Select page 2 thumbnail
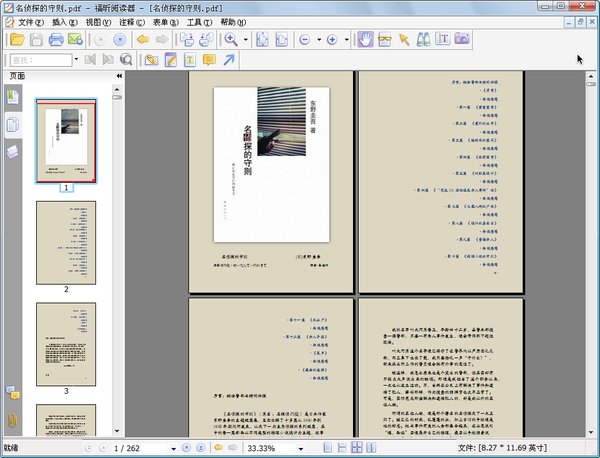 tap(66, 241)
